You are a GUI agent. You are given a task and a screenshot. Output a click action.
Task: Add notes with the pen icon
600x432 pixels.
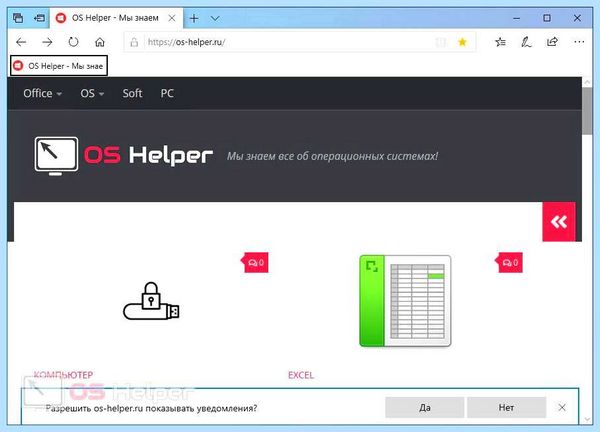526,42
